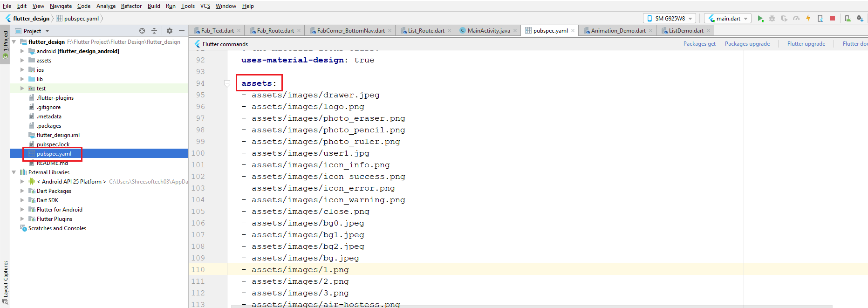Open the File menu
The height and width of the screenshot is (308, 868).
click(x=7, y=6)
